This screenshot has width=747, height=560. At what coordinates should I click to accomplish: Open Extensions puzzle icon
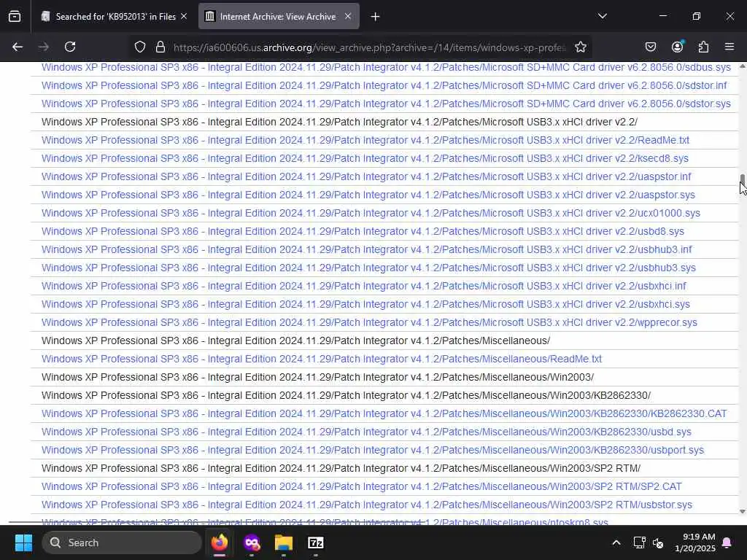703,47
